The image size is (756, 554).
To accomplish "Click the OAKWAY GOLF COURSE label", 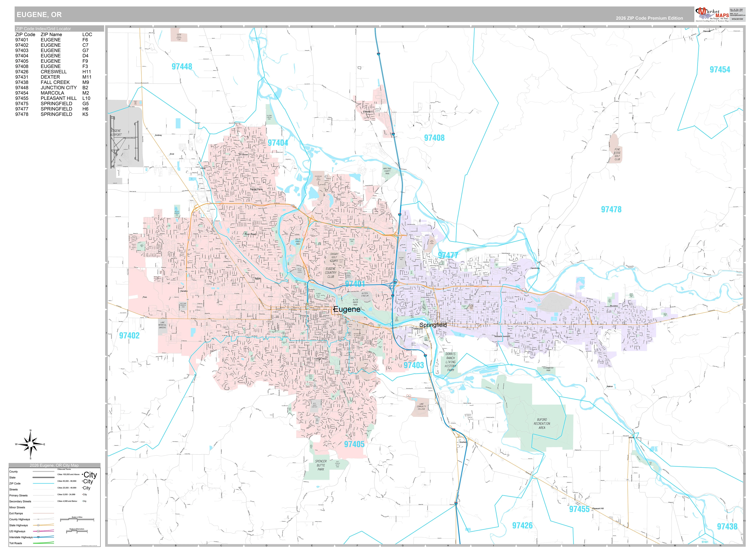I will click(x=334, y=257).
